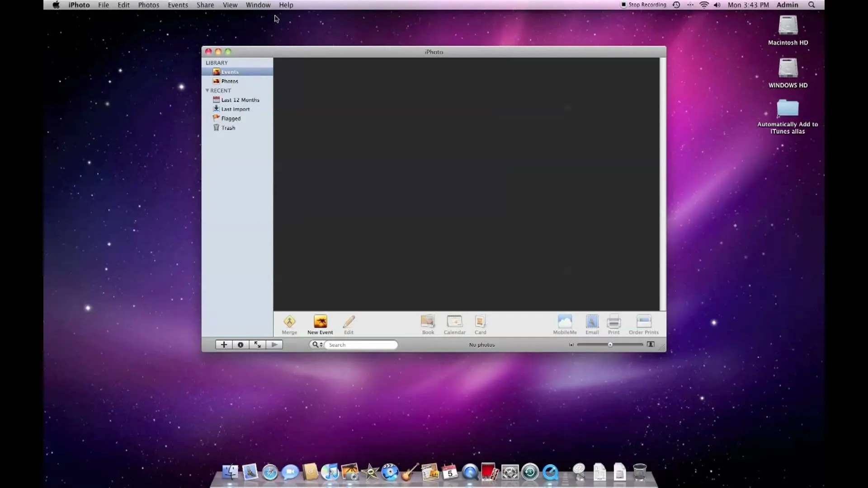This screenshot has width=868, height=488.
Task: Open Time Machine from the Dock
Action: tap(530, 472)
